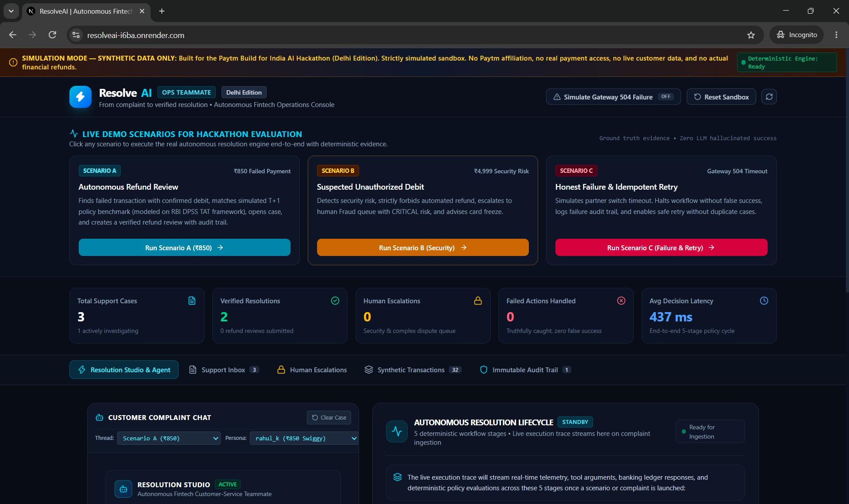Image resolution: width=849 pixels, height=504 pixels.
Task: Click SCENARIO B label badge
Action: pyautogui.click(x=338, y=171)
